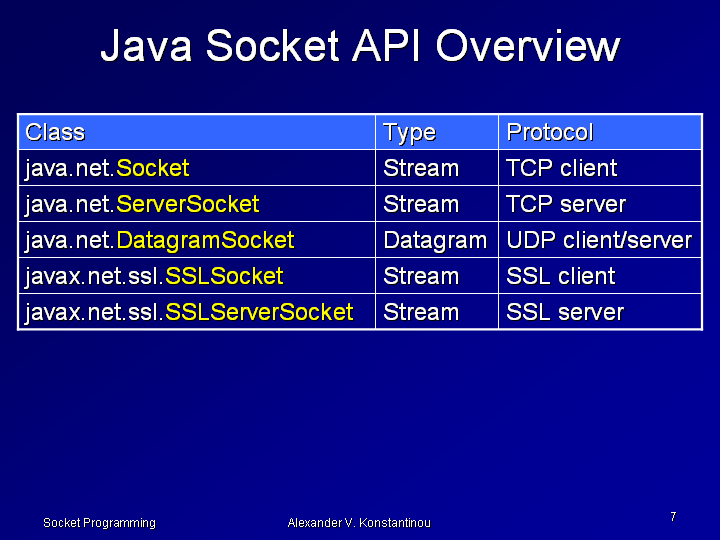The image size is (720, 540).
Task: Click the slide number 7
Action: tap(673, 517)
